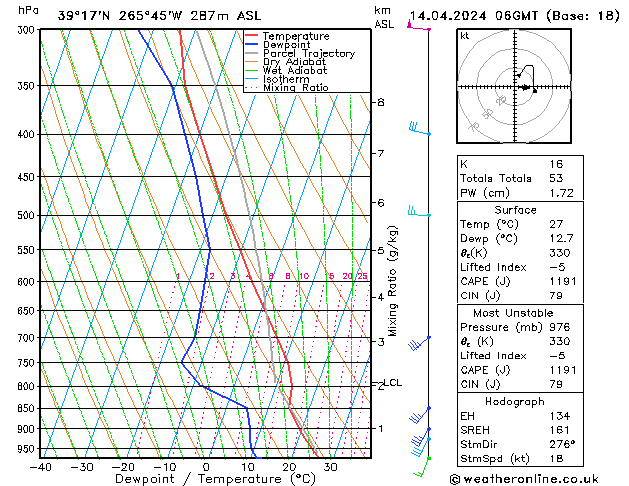Click the hodograph plot circle

(514, 86)
